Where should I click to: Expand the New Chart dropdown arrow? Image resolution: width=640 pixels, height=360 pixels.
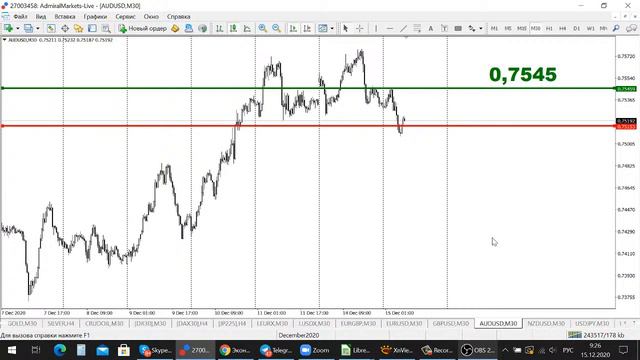tap(18, 28)
